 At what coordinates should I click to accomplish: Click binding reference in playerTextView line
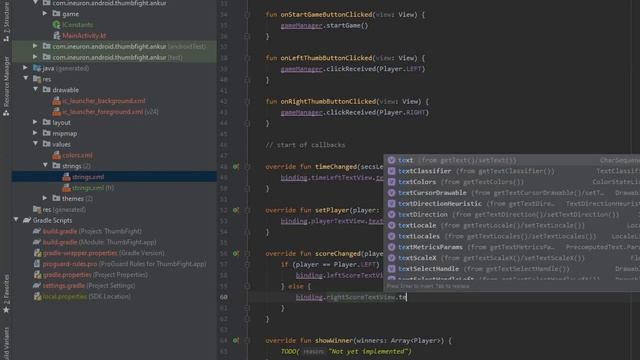[294, 221]
